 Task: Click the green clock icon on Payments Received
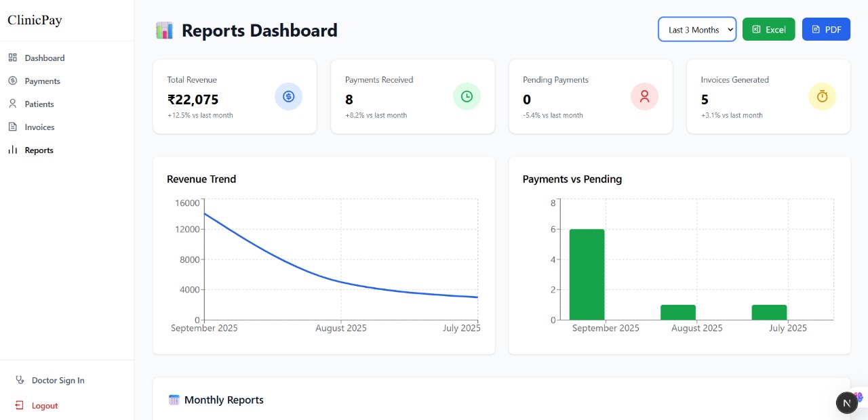click(467, 96)
